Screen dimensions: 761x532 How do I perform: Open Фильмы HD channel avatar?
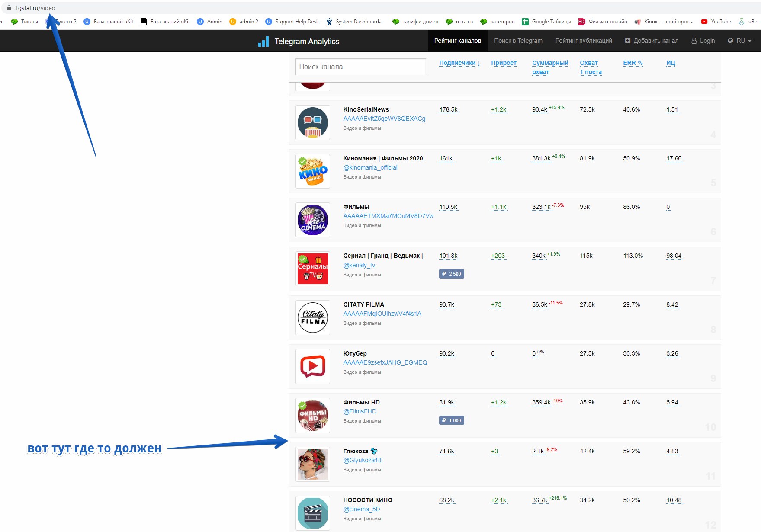coord(313,415)
